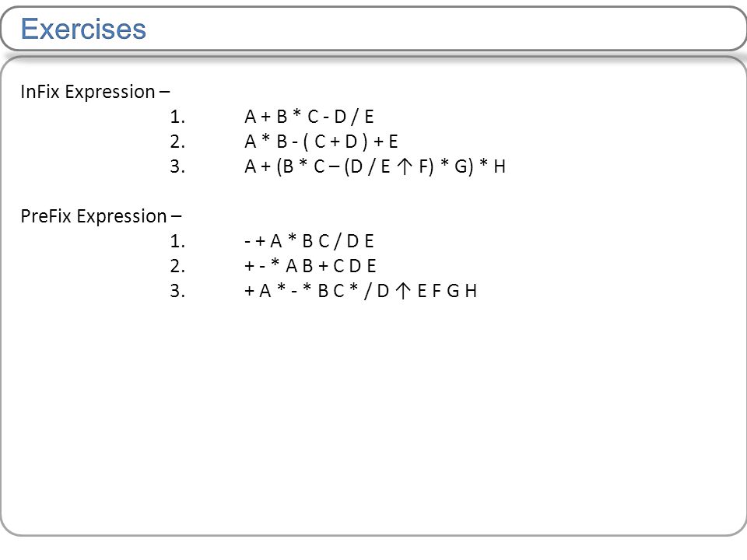Viewport: 747px width, 560px height.
Task: Click number 2 under InFix Expression
Action: point(177,142)
